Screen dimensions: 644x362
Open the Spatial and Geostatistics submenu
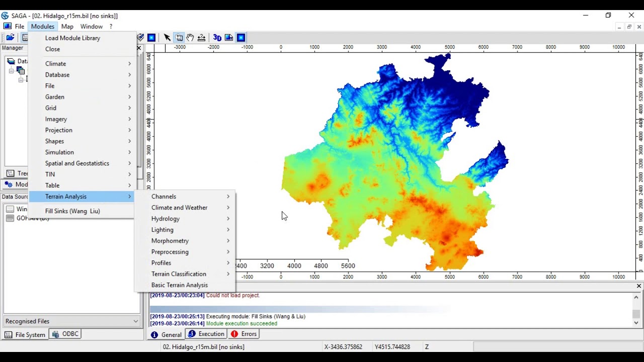[x=82, y=163]
